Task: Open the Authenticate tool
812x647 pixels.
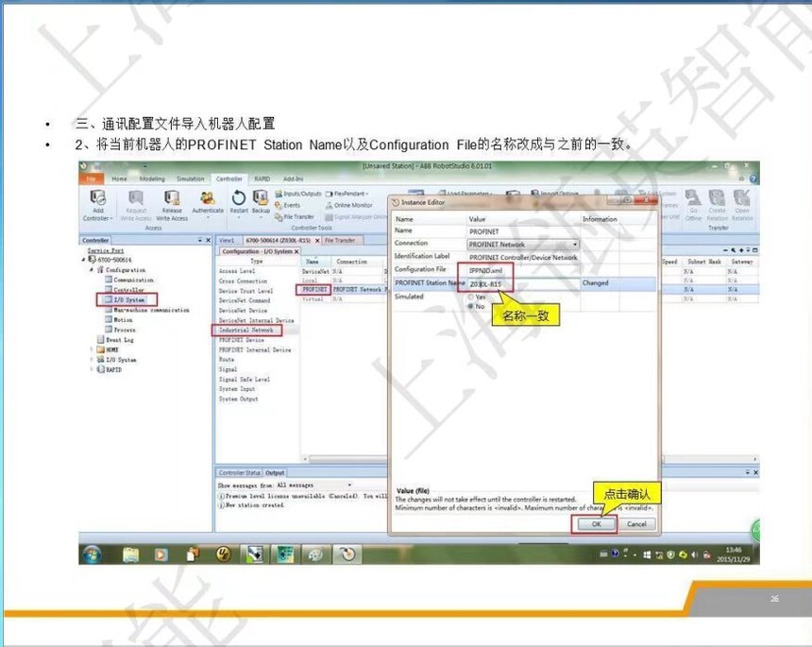Action: (208, 203)
